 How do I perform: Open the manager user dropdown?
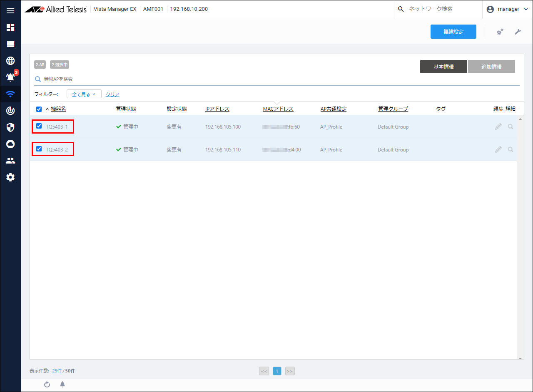[x=507, y=9]
